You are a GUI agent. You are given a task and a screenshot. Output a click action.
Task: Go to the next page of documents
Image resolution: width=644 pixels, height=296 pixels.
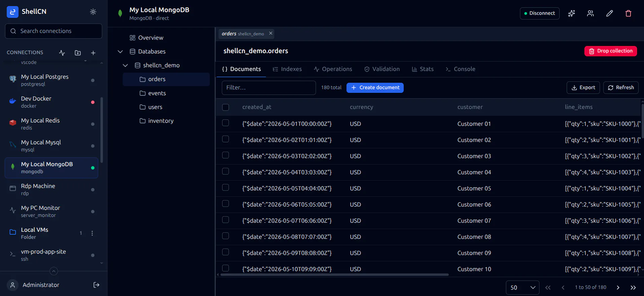[618, 288]
